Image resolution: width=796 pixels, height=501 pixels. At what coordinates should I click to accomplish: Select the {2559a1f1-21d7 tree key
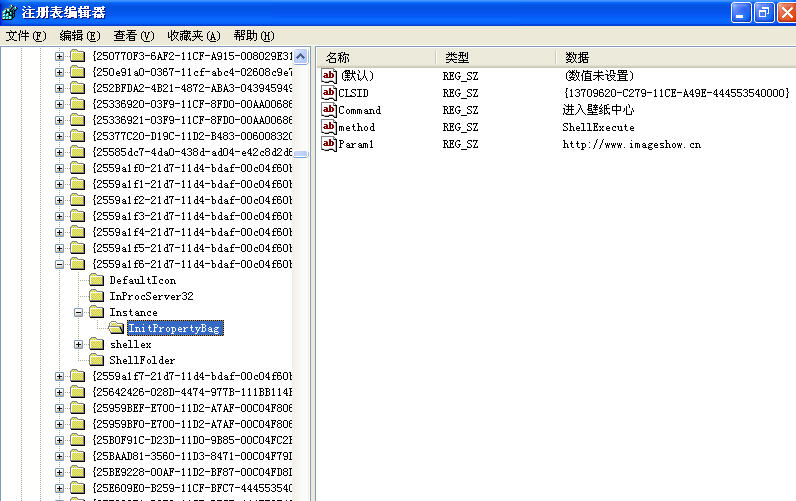pyautogui.click(x=192, y=184)
